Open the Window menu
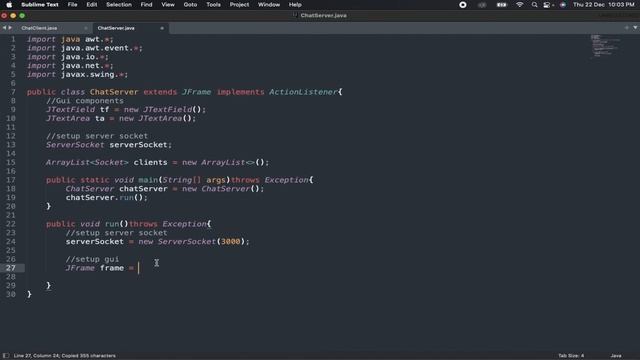Screen dimensions: 640x360 click(269, 5)
